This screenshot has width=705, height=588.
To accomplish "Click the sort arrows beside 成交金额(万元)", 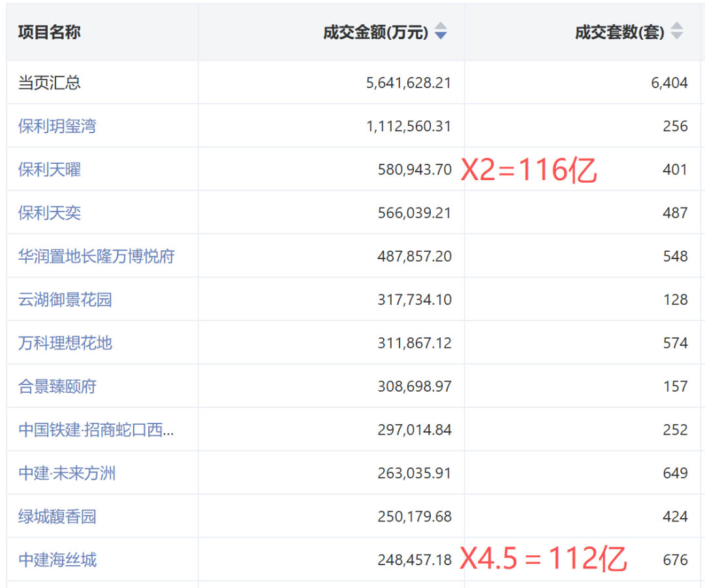I will (441, 31).
